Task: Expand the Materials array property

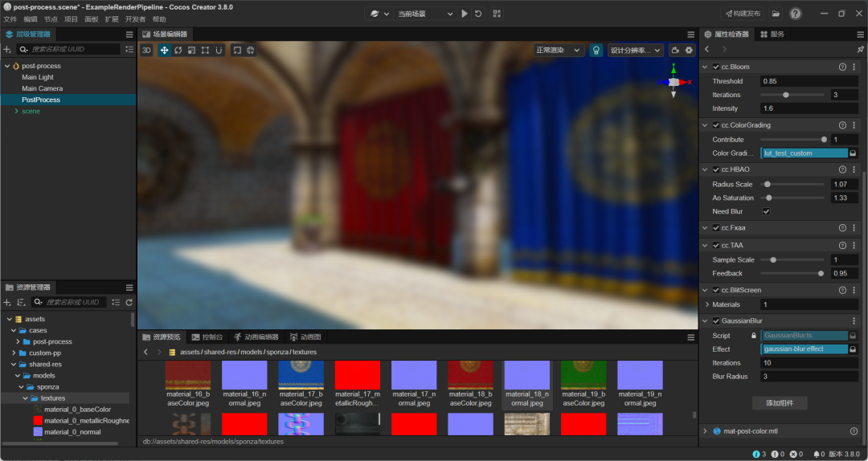Action: 707,304
